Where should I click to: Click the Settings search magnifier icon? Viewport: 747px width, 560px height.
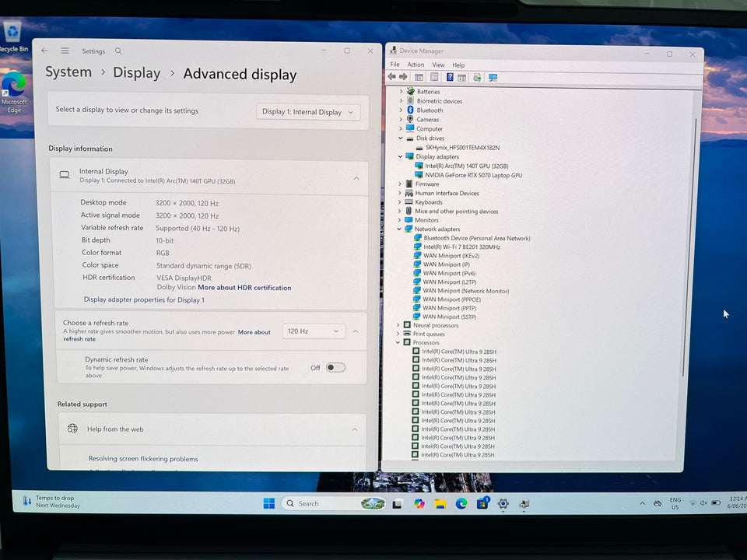(118, 51)
